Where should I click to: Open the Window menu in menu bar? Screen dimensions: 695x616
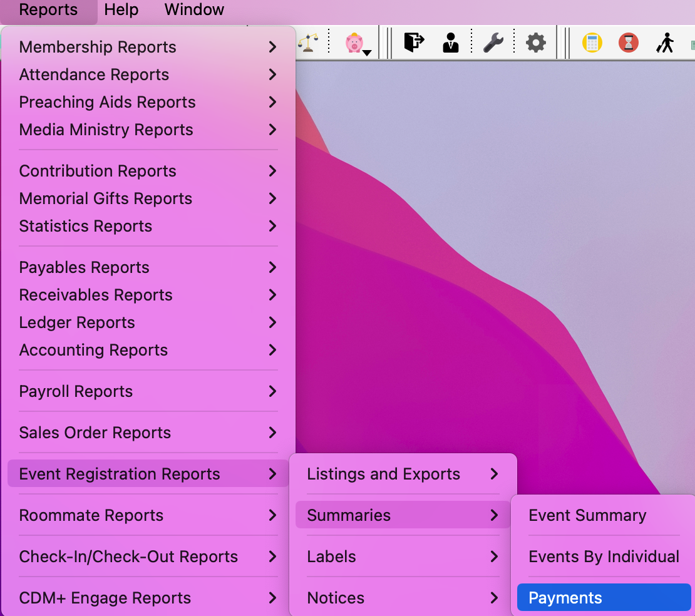click(x=194, y=10)
